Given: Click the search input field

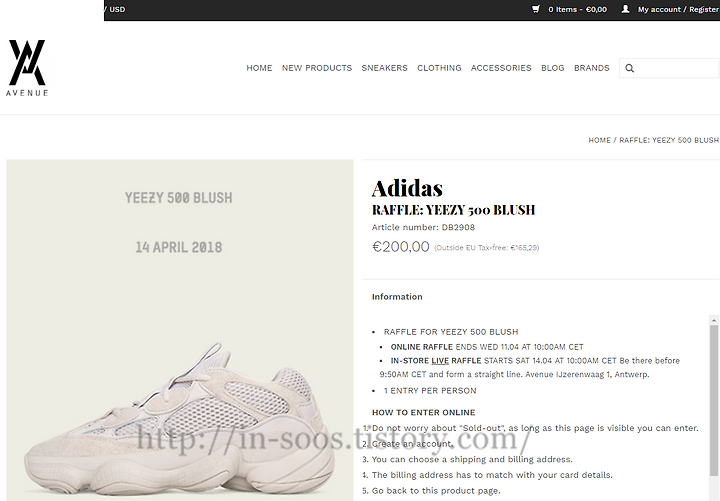Looking at the screenshot, I should (x=669, y=68).
